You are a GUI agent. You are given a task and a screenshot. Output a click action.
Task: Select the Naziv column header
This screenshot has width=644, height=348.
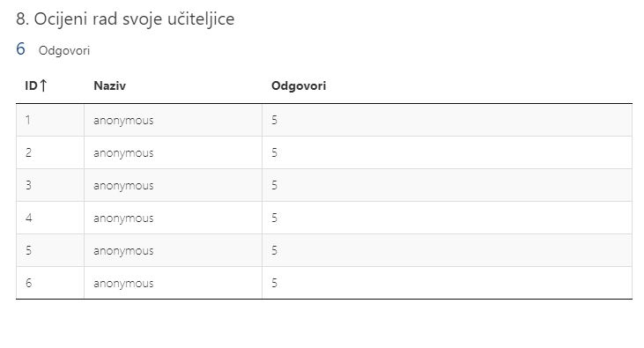(x=109, y=85)
